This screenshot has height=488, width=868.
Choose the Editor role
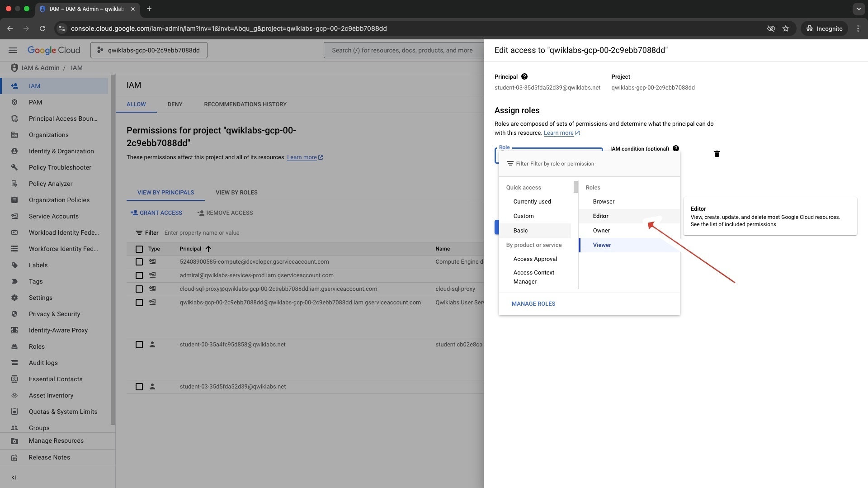(x=629, y=216)
